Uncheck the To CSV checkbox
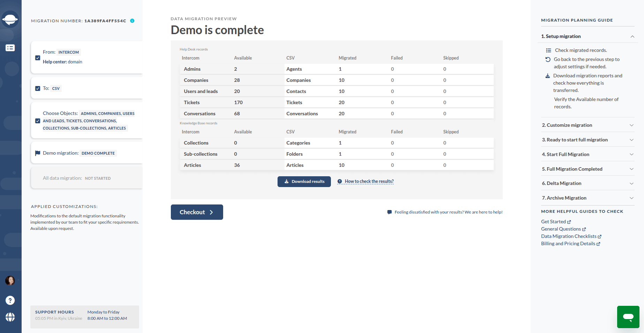Viewport: 644px width, 333px height. point(38,88)
